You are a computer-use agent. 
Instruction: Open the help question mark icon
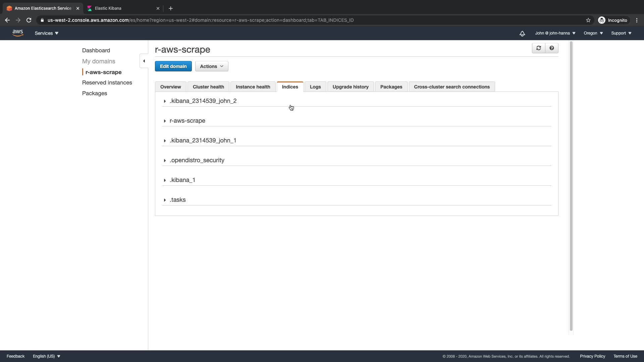click(551, 48)
